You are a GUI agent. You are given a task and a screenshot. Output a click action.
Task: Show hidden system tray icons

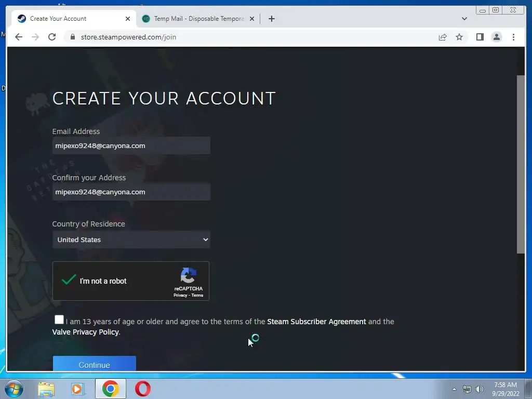(x=454, y=389)
